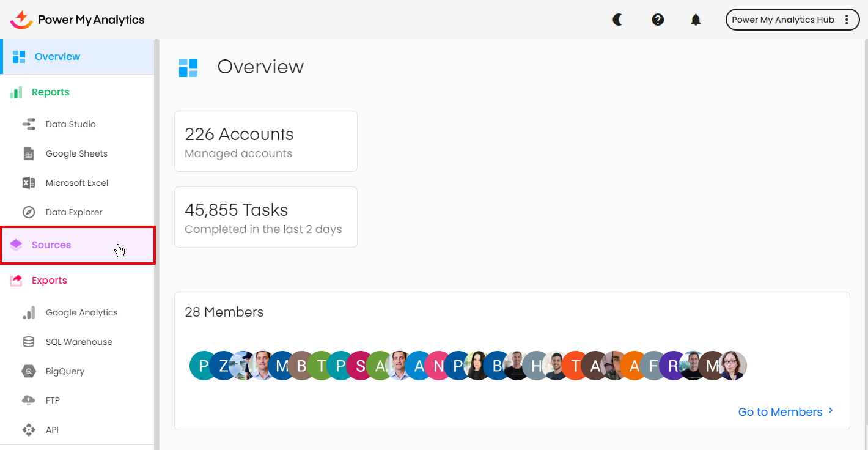This screenshot has height=450, width=868.
Task: Open the 226 Accounts card
Action: [265, 141]
